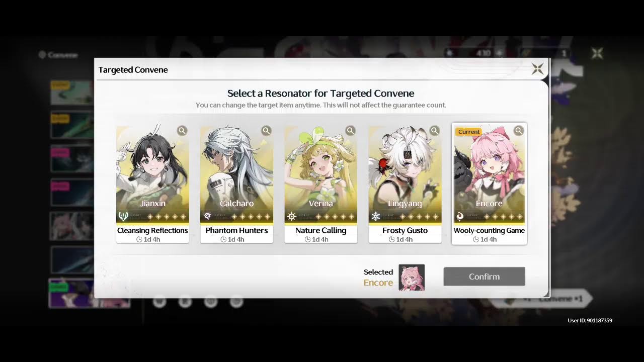Open Encore's magnifier details icon
The width and height of the screenshot is (644, 362).
click(x=519, y=131)
